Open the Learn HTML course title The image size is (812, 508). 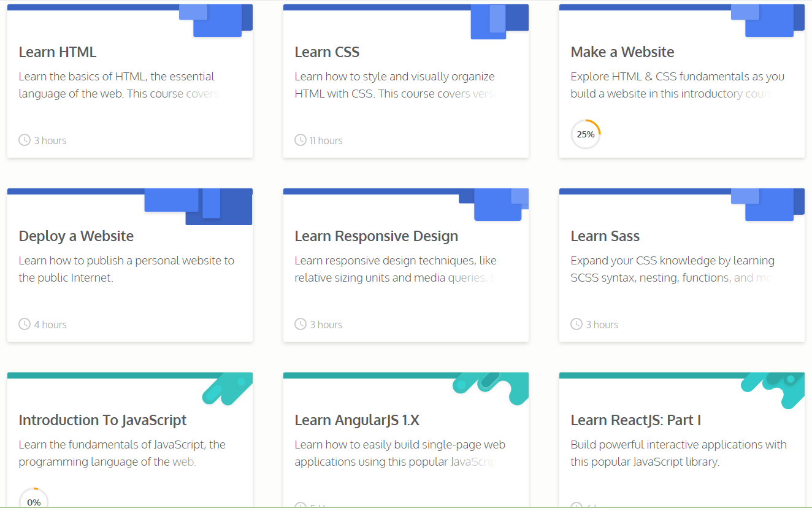[58, 52]
